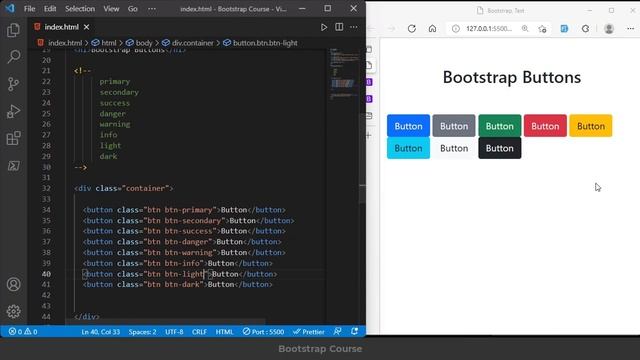Open Source Control view
This screenshot has height=360, width=640.
click(13, 84)
